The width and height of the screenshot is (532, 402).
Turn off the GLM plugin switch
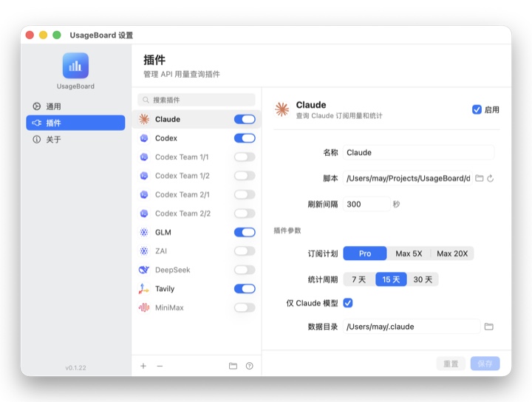(x=245, y=232)
